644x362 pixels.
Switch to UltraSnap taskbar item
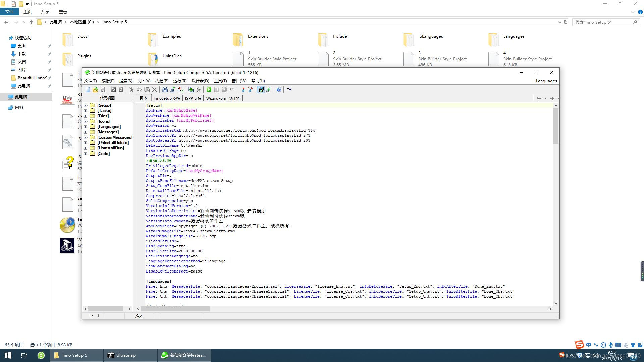[130, 355]
